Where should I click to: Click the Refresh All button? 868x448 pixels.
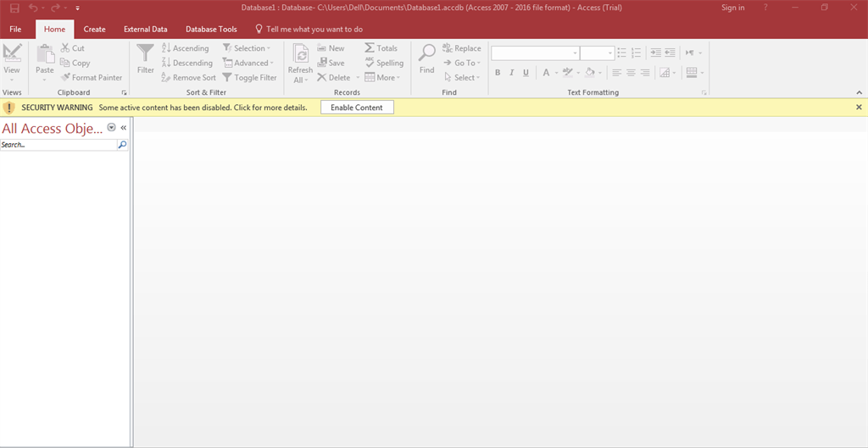(300, 63)
